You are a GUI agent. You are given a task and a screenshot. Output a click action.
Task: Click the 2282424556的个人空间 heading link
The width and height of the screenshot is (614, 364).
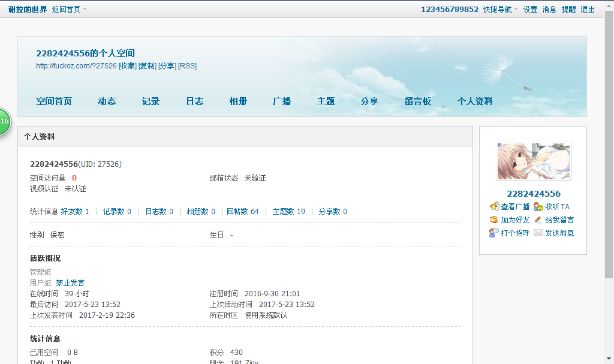pyautogui.click(x=85, y=53)
